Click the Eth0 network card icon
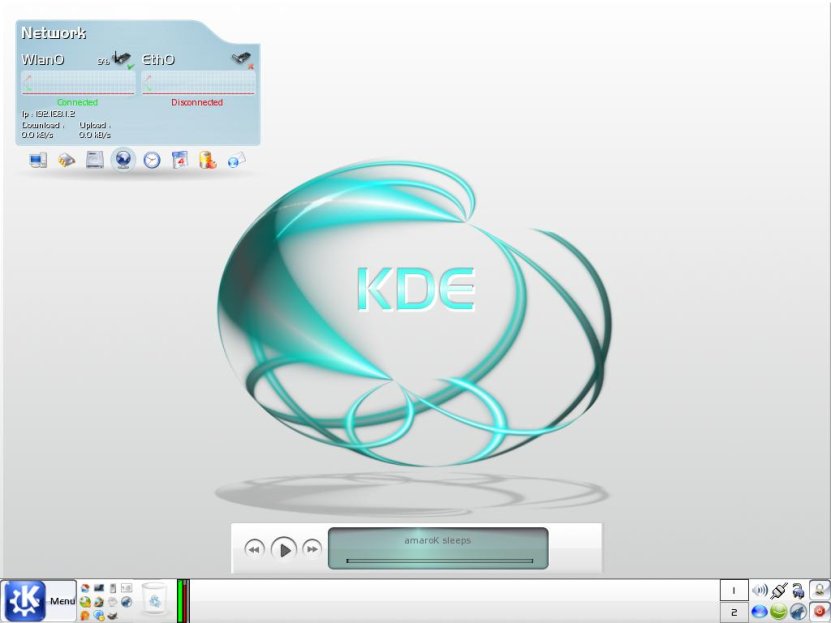831x623 pixels. 243,59
